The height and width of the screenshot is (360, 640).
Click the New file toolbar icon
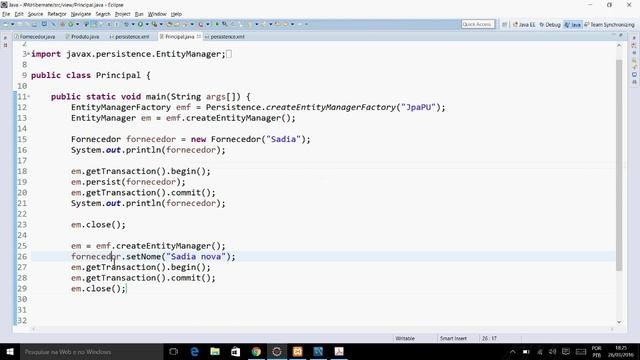pos(5,24)
